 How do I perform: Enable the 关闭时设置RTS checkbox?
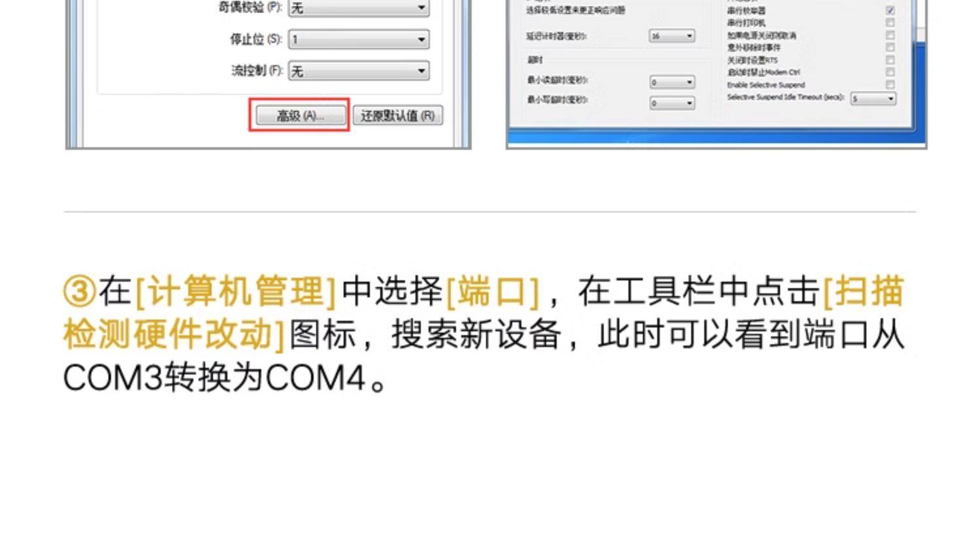pos(890,60)
